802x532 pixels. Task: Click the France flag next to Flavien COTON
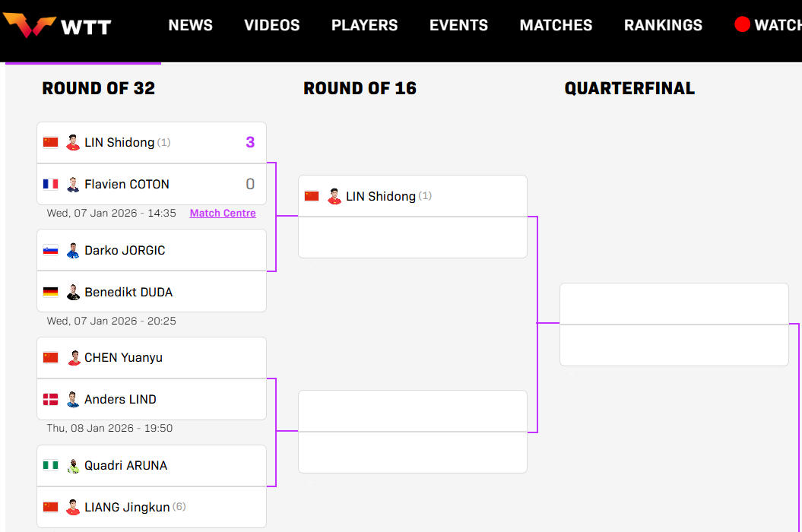tap(51, 184)
